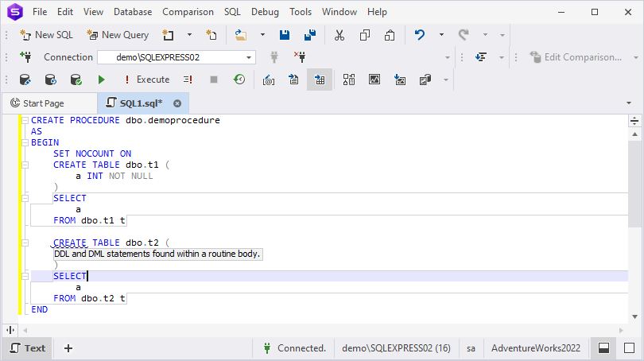The image size is (644, 361).
Task: Open the dropdown after the server icon
Action: 445,80
